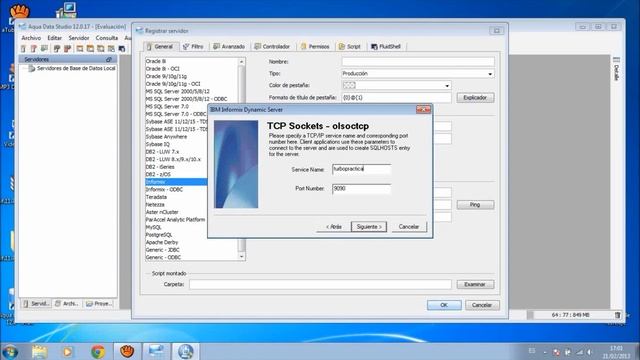Image resolution: width=640 pixels, height=360 pixels.
Task: Select MS SQL Server 2000/5/8/12 entry
Action: 178,91
